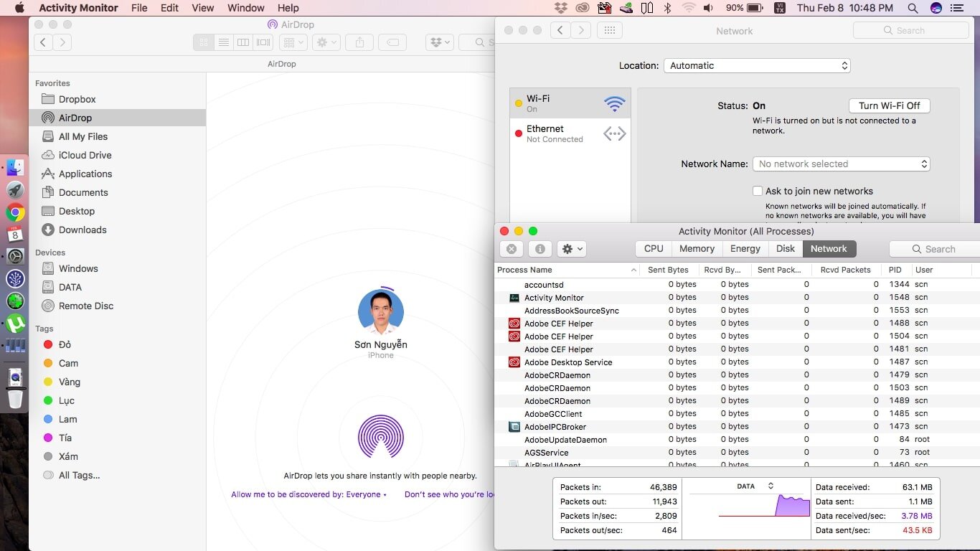Select Wi-Fi in Network services list
Viewport: 980px width, 551px height.
pyautogui.click(x=570, y=103)
